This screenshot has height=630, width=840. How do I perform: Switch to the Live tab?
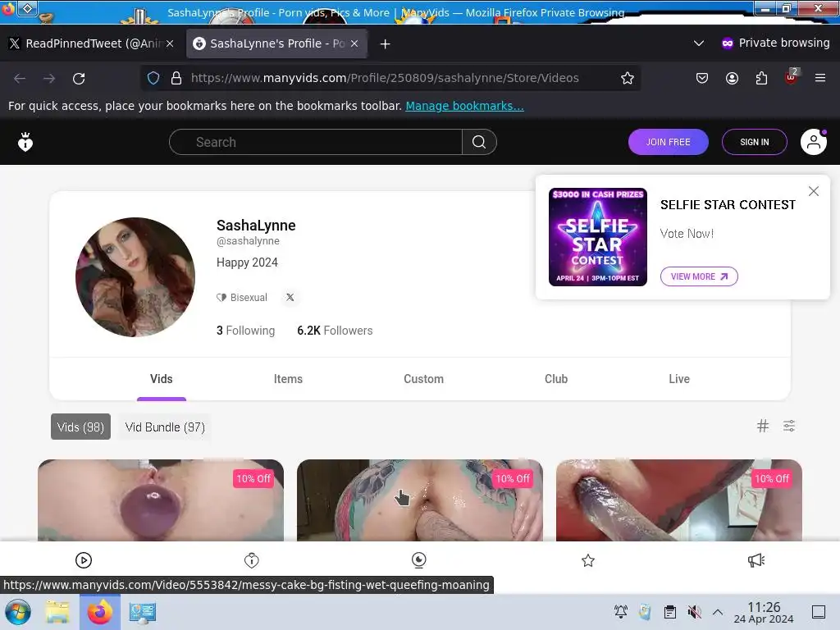coord(679,379)
